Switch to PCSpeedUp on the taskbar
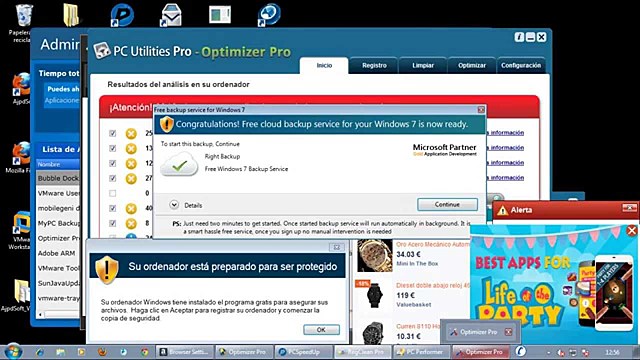 coord(303,351)
